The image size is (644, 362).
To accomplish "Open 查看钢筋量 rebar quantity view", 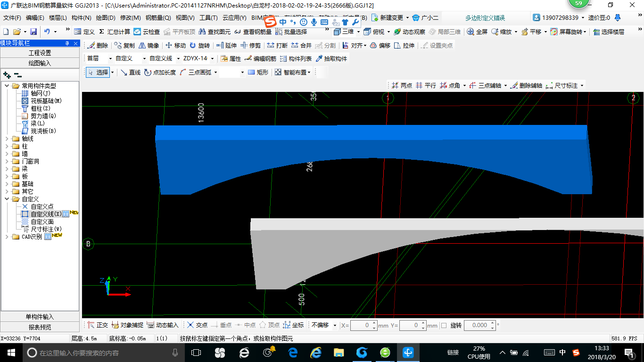I will click(x=253, y=32).
